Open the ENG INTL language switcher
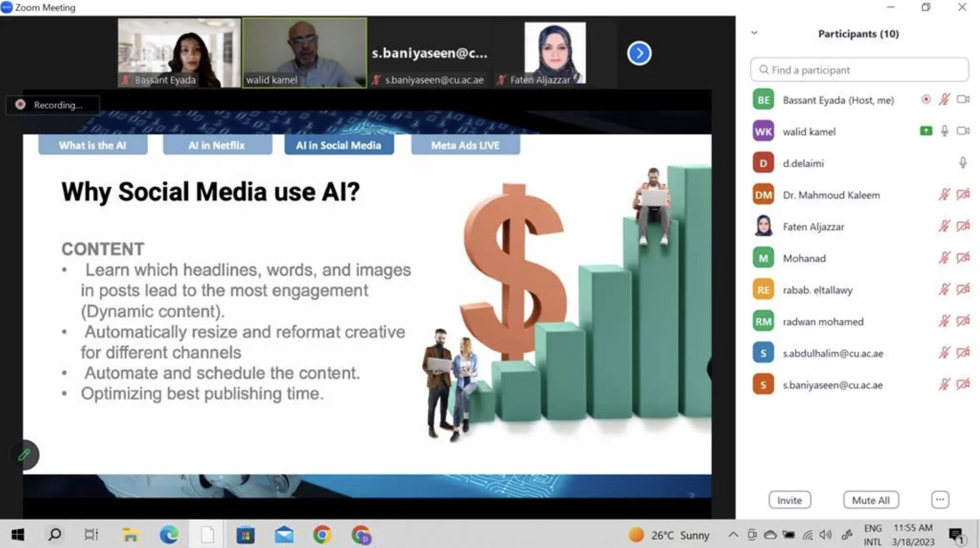980x548 pixels. pyautogui.click(x=873, y=535)
